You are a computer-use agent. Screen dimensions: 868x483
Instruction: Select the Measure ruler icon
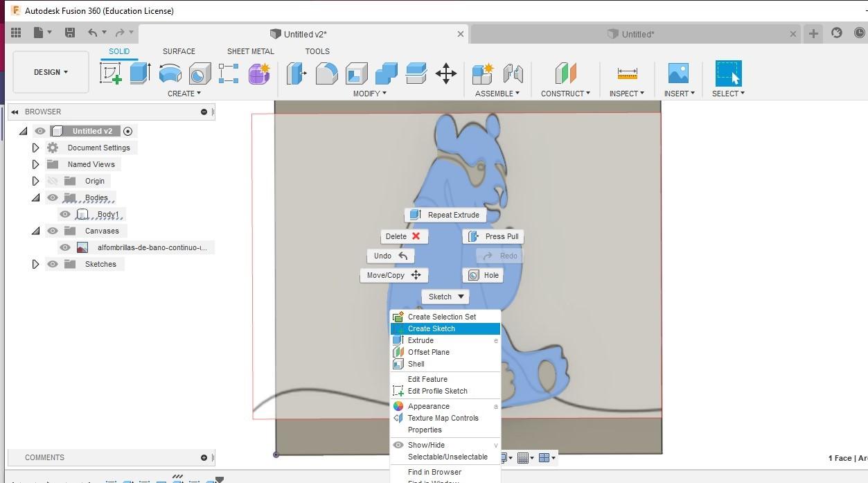point(627,73)
